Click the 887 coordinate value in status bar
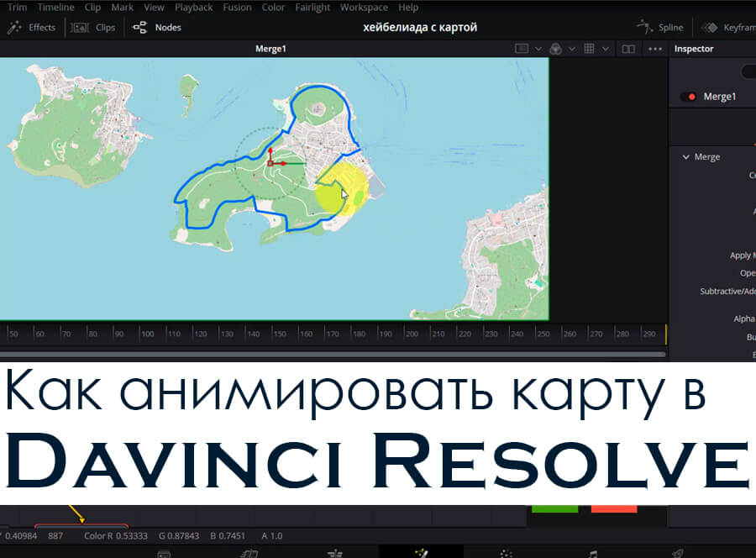Image resolution: width=756 pixels, height=558 pixels. pyautogui.click(x=55, y=536)
